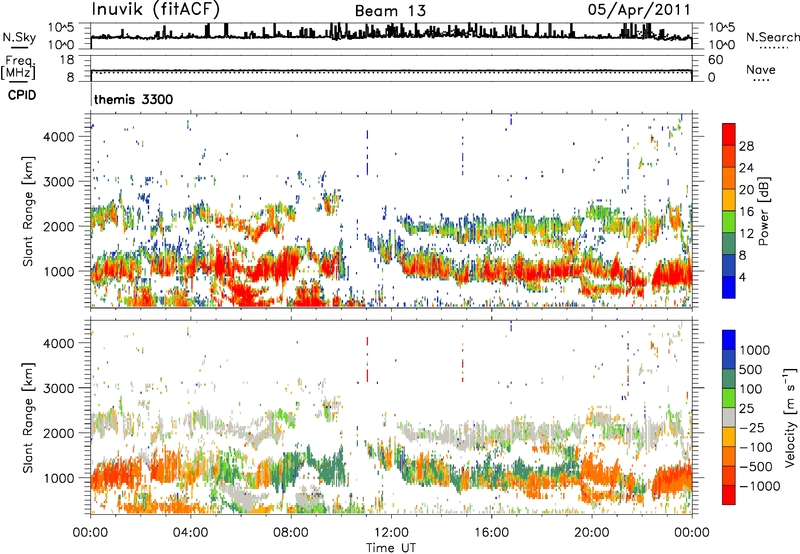
Task: Click the power panel 'Slant Range [km]' label
Action: click(x=28, y=211)
